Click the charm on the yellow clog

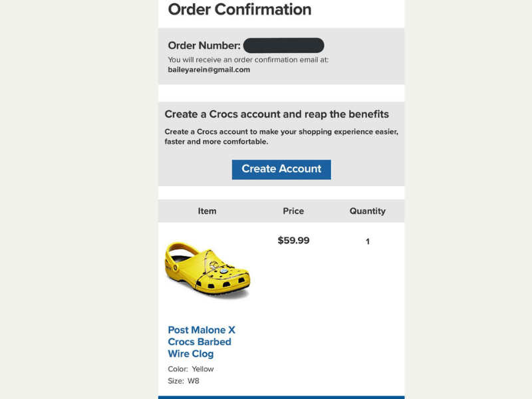point(215,267)
